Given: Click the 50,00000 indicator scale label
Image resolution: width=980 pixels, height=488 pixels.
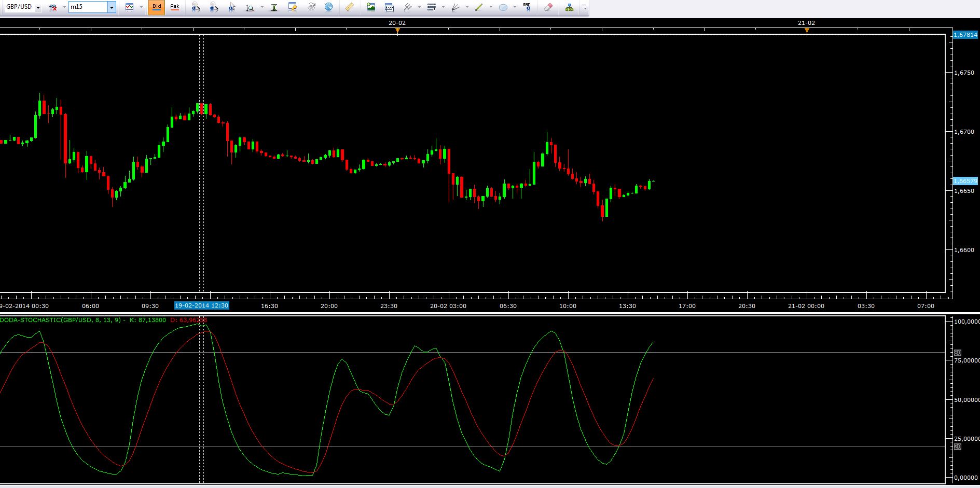Looking at the screenshot, I should [x=967, y=400].
